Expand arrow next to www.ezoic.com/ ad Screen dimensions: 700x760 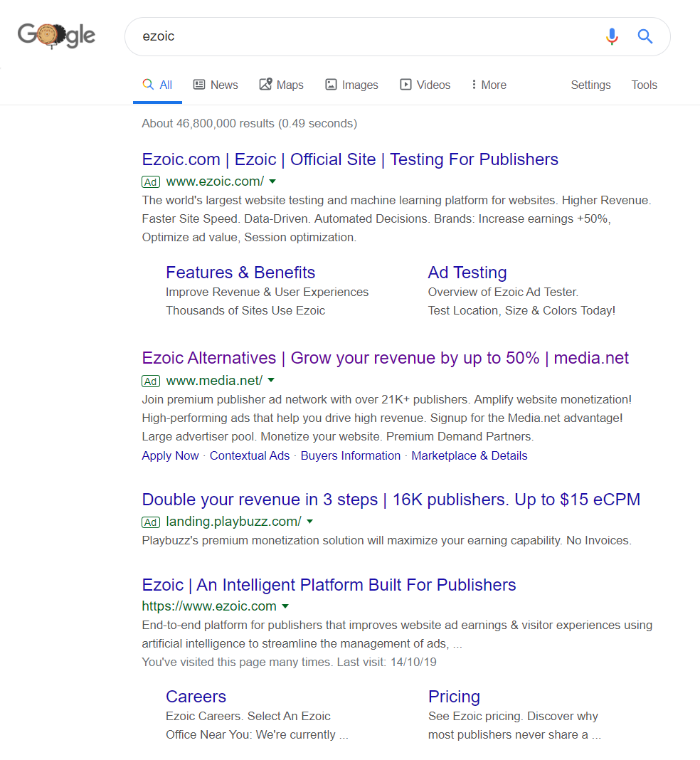click(272, 181)
